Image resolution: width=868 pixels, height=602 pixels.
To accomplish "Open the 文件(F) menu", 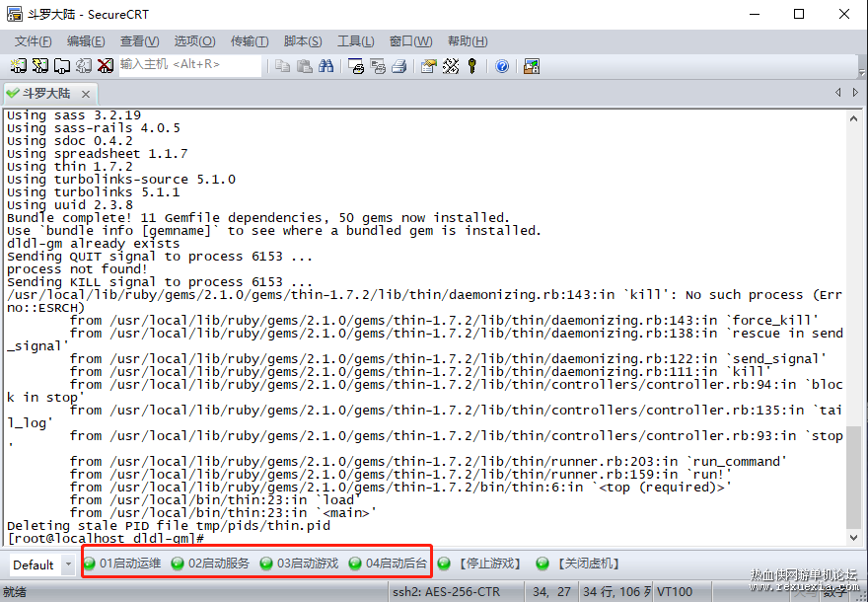I will [x=33, y=41].
